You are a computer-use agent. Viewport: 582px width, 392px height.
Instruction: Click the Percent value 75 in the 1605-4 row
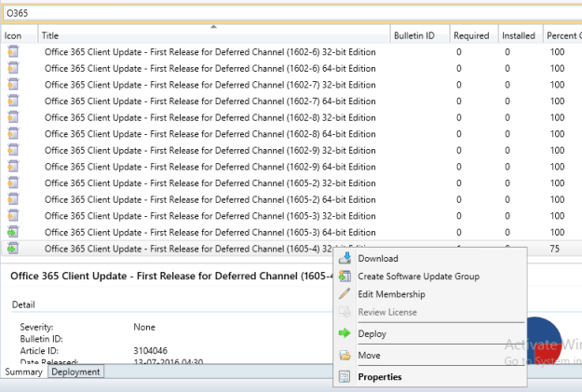point(555,249)
